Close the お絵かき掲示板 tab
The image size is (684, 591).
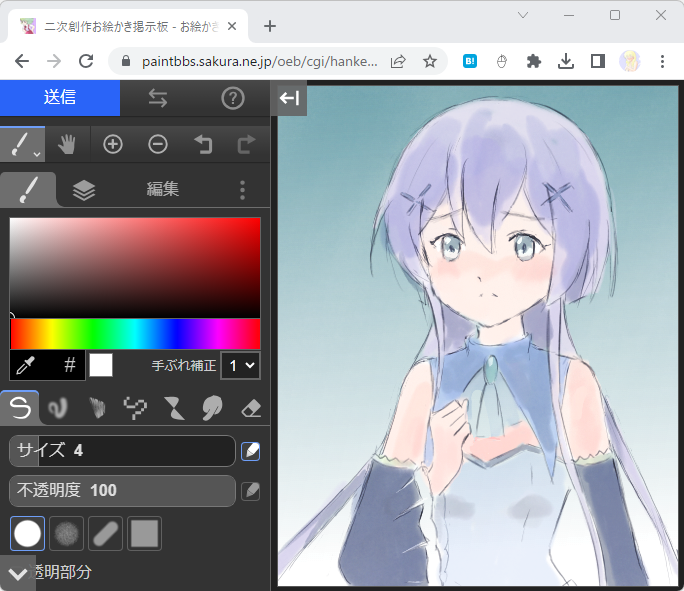pos(232,27)
